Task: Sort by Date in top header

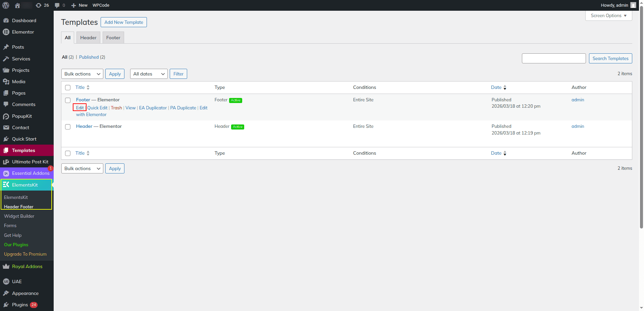Action: pyautogui.click(x=499, y=87)
